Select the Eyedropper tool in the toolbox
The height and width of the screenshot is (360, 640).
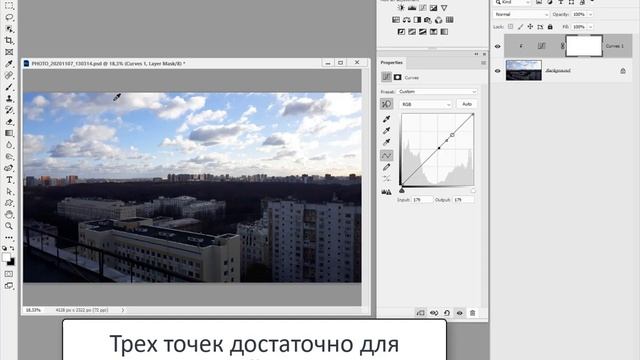click(x=9, y=64)
